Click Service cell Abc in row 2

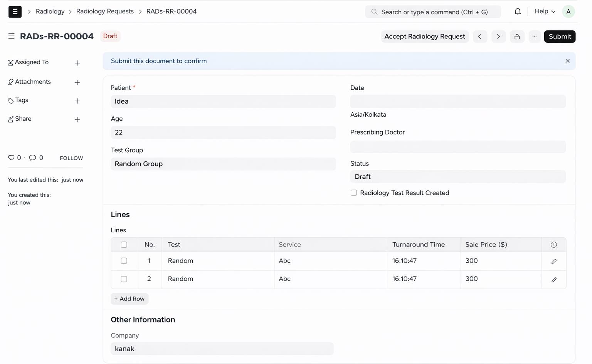click(331, 279)
